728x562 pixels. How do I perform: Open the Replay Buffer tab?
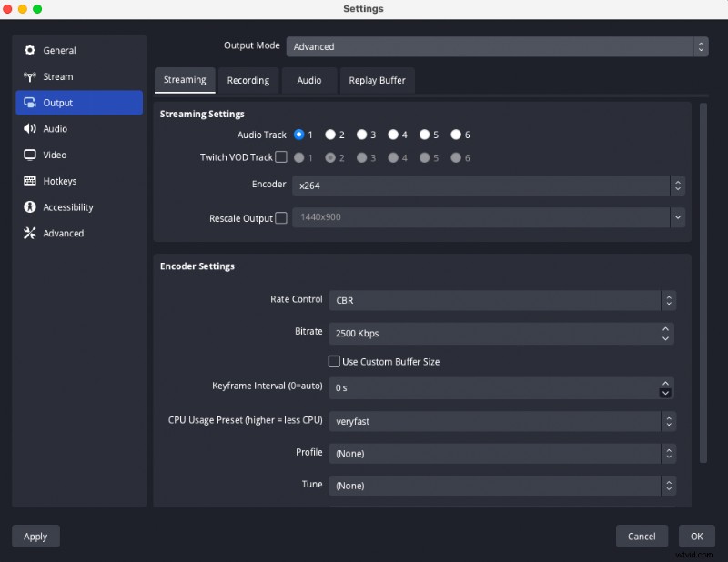(377, 80)
